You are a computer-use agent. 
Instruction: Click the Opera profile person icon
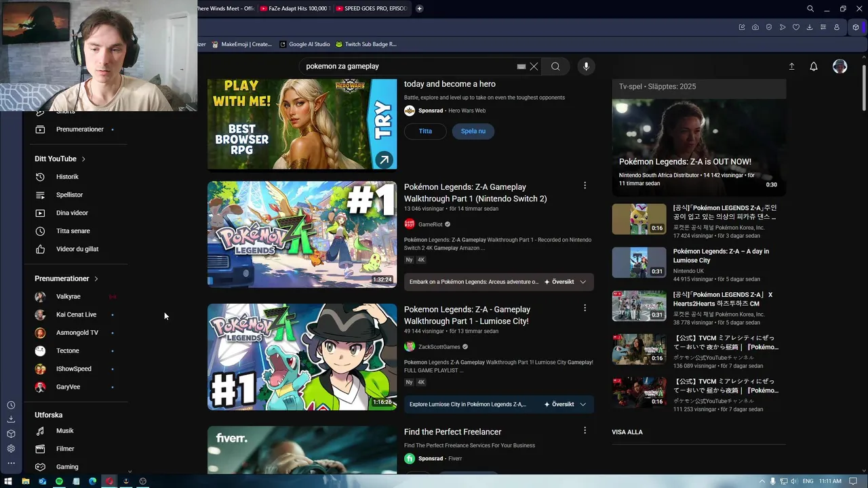coord(837,27)
